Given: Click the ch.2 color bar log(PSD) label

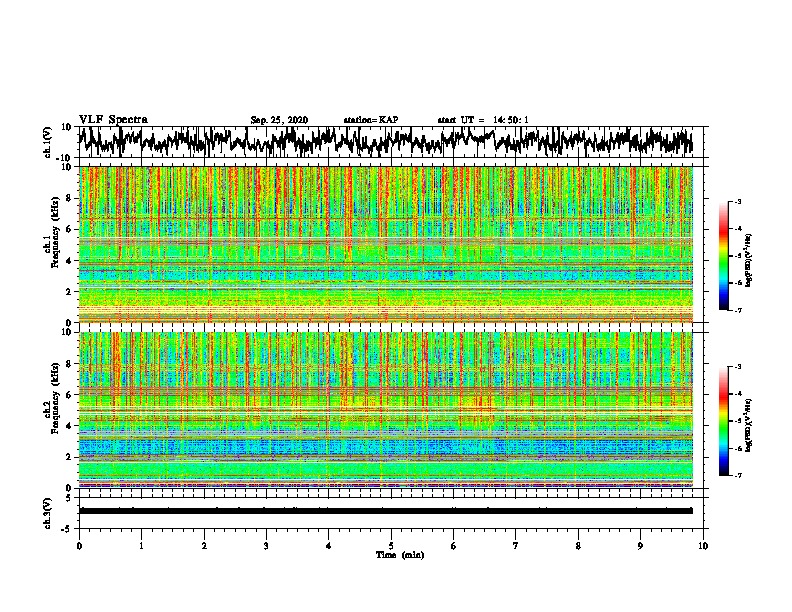Looking at the screenshot, I should [x=749, y=425].
